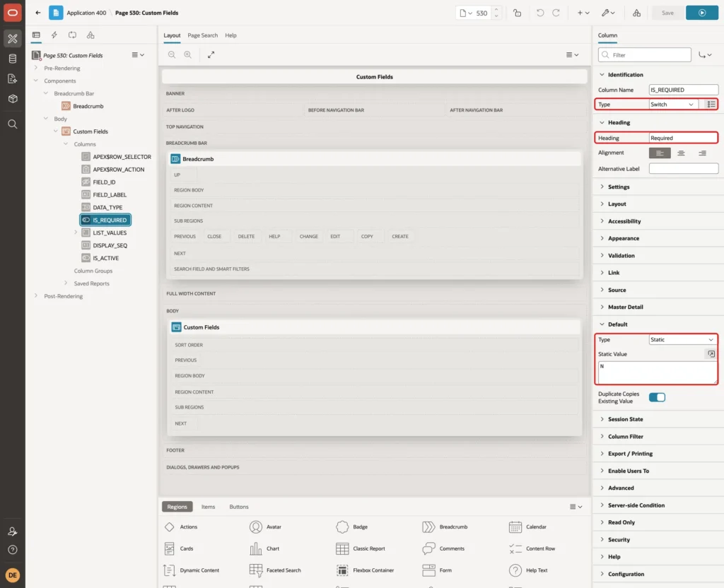This screenshot has height=588, width=724.
Task: Switch to the Processing tab icon
Action: 73,35
